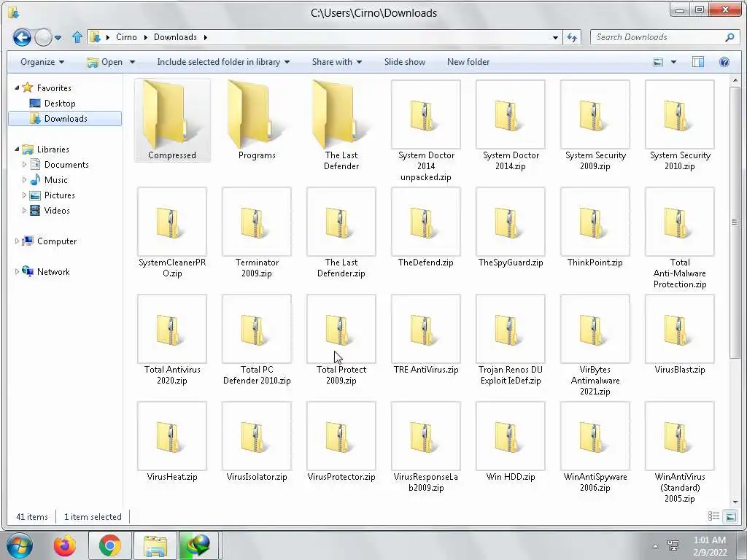Collapse the Libraries group
Screen dimensions: 747x560
click(18, 149)
